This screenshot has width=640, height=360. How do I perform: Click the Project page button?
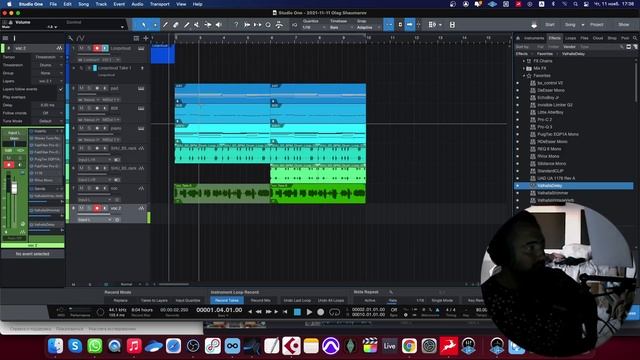click(x=596, y=25)
